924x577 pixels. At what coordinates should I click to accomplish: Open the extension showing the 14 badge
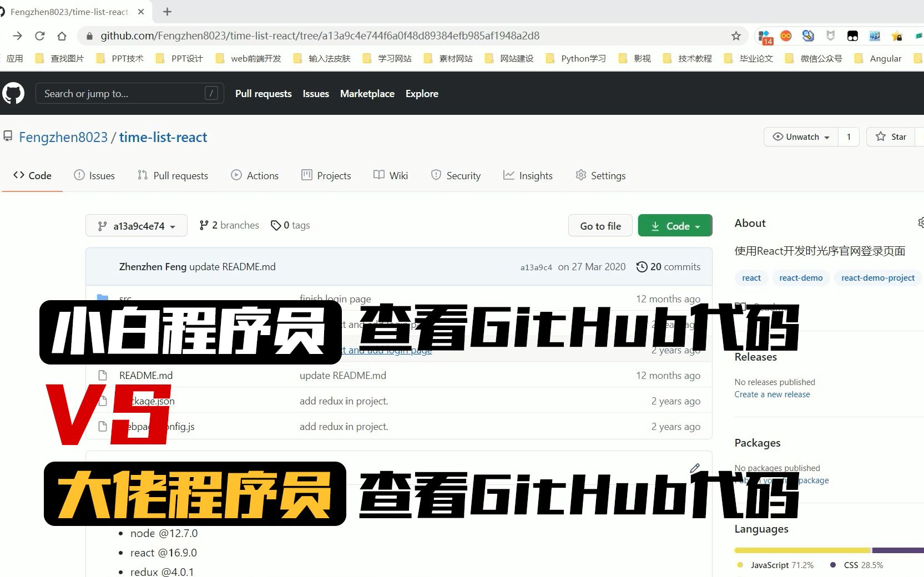point(765,37)
